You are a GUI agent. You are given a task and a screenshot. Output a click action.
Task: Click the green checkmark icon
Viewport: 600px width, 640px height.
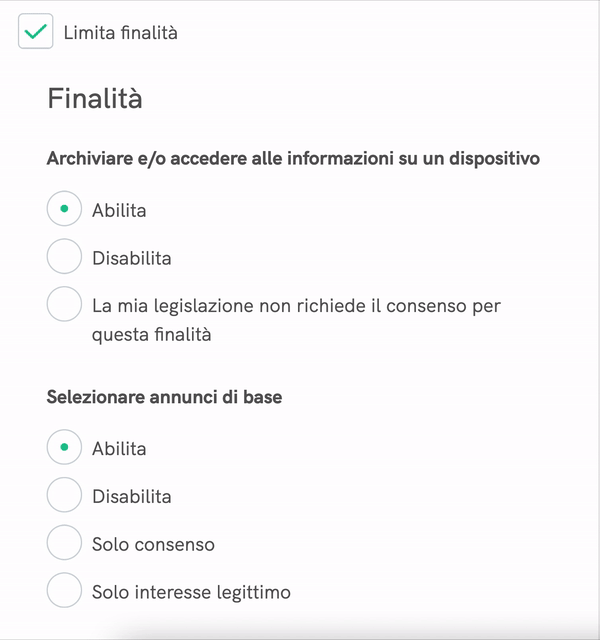tap(36, 32)
